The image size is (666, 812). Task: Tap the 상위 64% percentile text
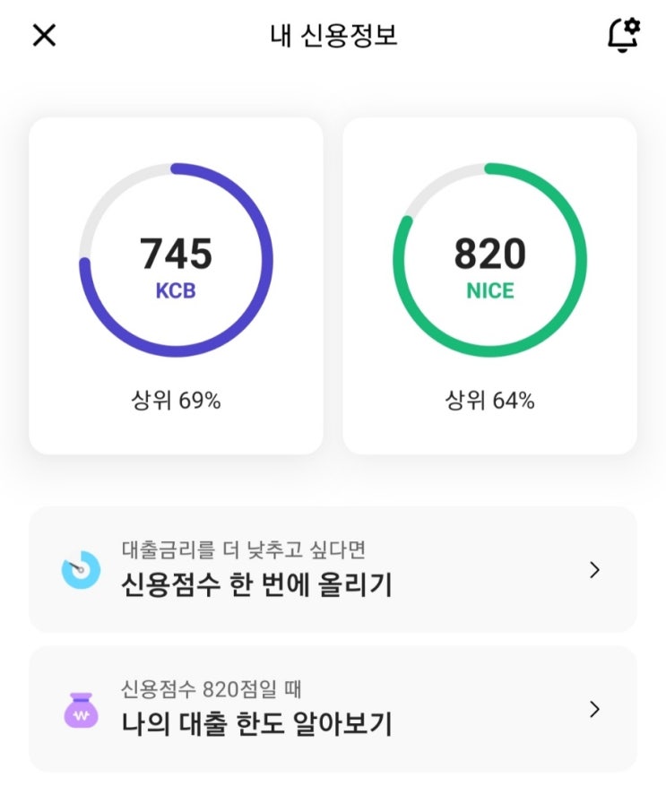[489, 401]
